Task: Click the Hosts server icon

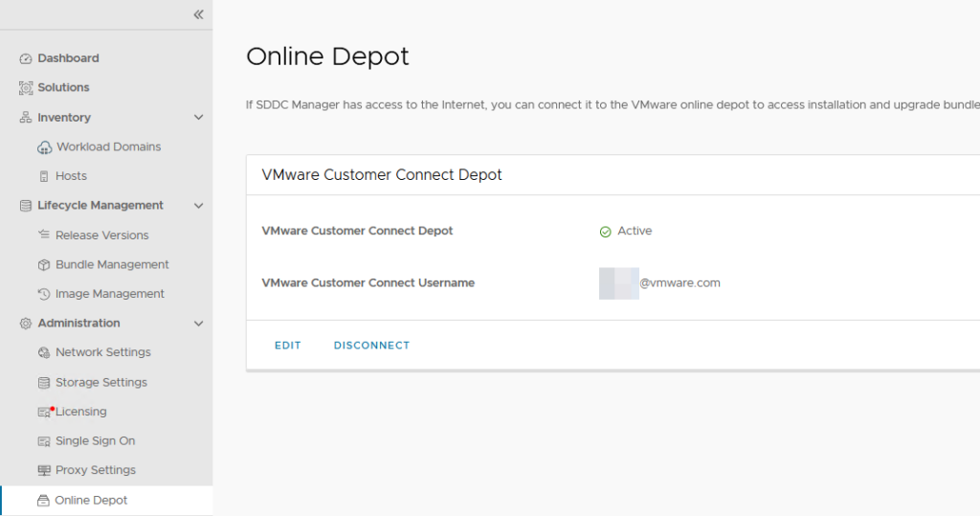Action: coord(44,176)
